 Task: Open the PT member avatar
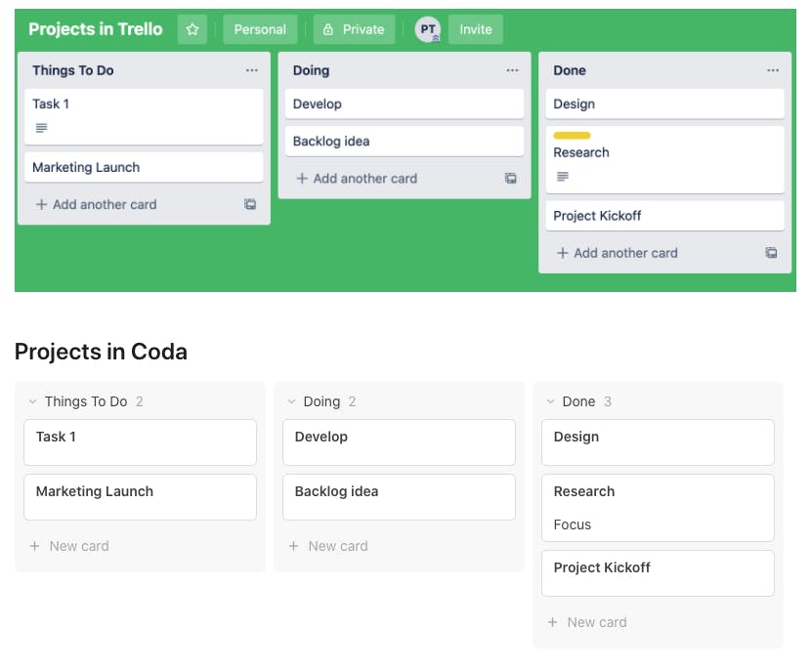click(x=427, y=29)
